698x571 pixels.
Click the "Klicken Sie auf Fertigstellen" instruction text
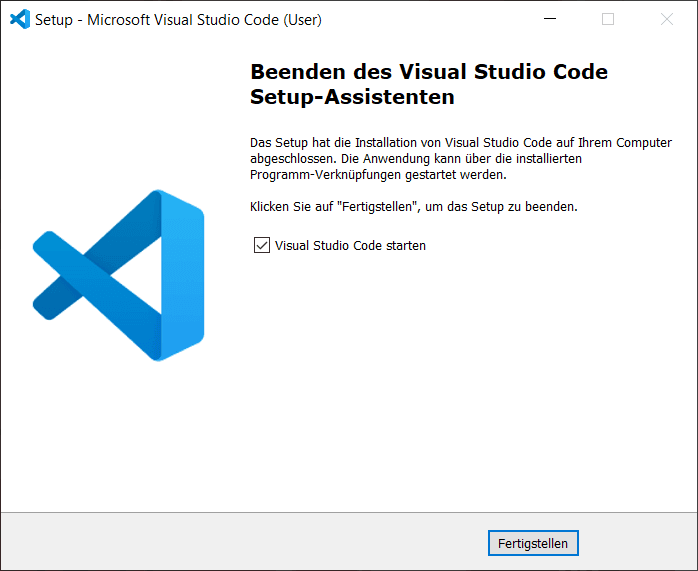[414, 207]
